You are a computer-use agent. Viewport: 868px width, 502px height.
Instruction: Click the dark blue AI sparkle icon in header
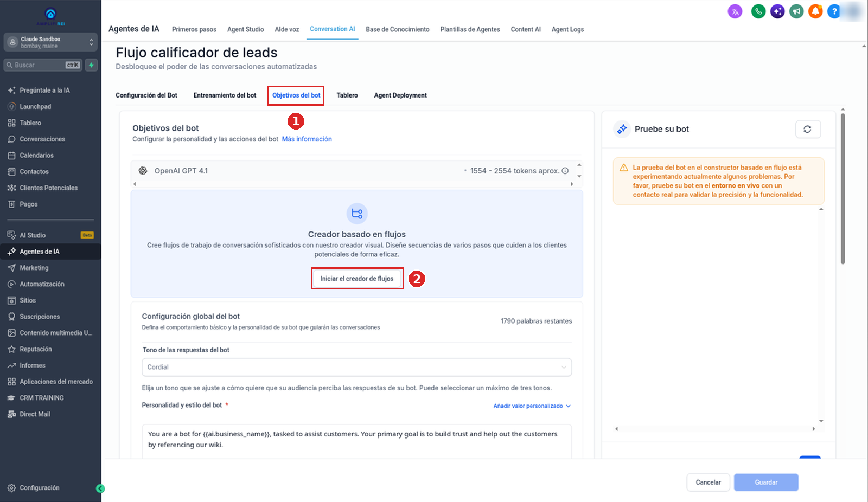(x=777, y=11)
